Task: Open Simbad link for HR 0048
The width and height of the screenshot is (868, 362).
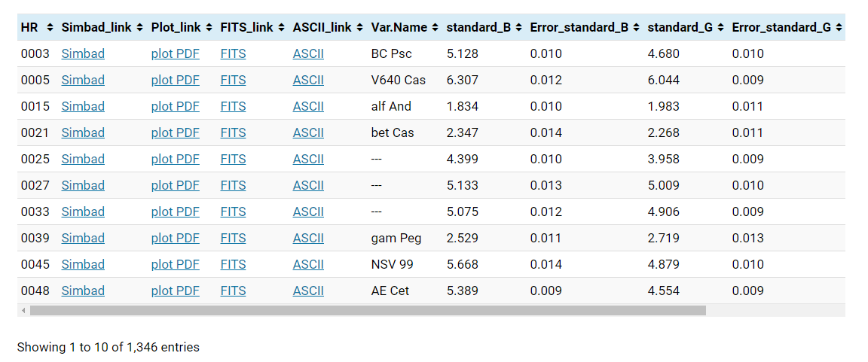Action: coord(83,291)
